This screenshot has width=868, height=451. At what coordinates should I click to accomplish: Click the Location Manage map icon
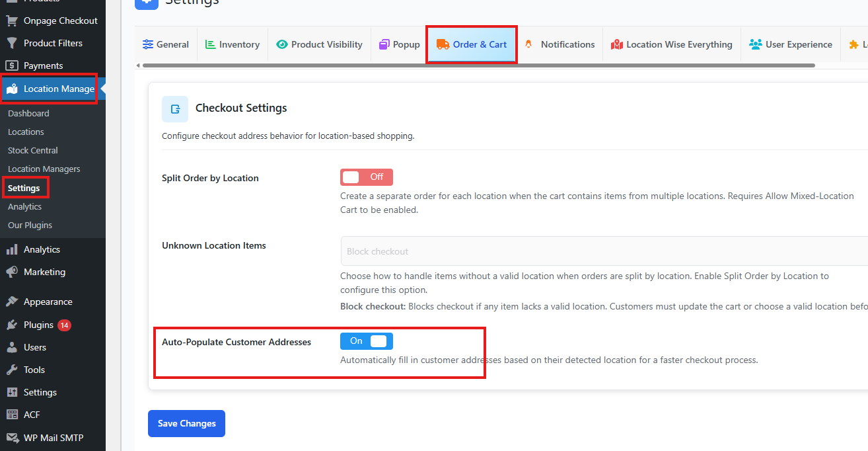12,89
